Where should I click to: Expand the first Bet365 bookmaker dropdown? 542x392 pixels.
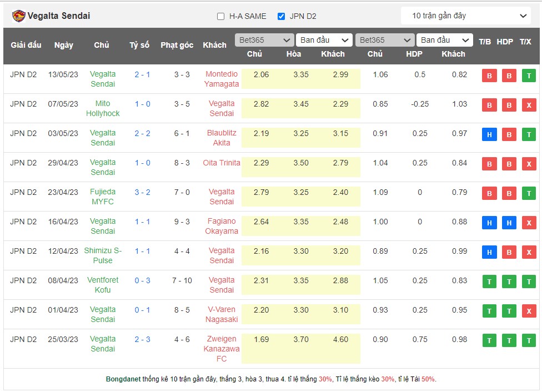pyautogui.click(x=264, y=40)
